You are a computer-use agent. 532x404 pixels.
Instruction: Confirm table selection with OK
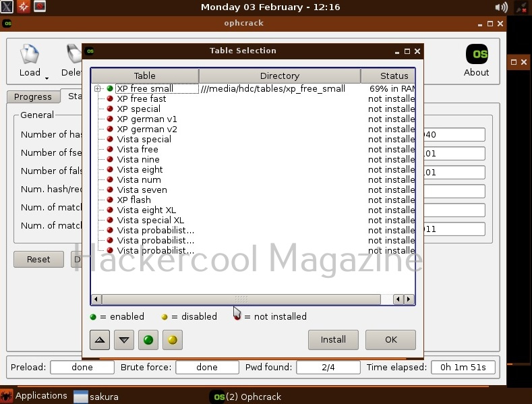(390, 340)
